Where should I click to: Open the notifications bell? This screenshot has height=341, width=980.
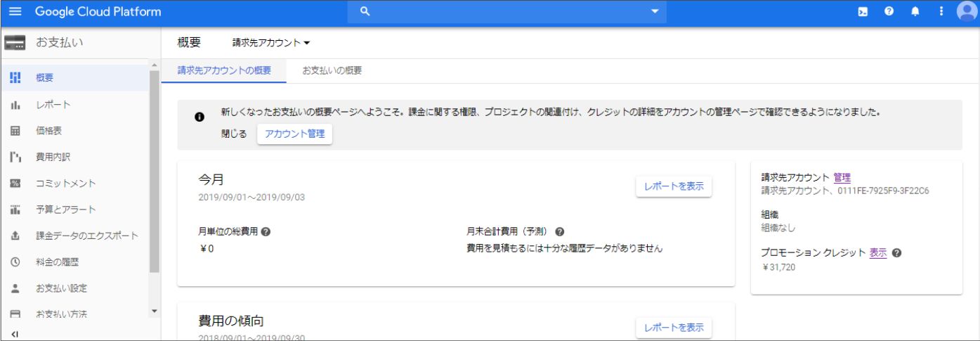point(915,13)
